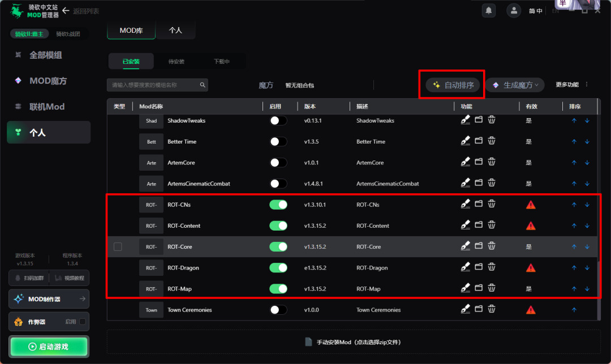Delete ArtemCore using its trash icon

[492, 163]
